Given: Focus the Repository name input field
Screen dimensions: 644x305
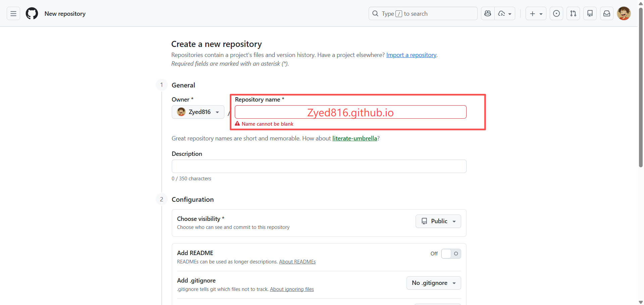Looking at the screenshot, I should pos(351,112).
